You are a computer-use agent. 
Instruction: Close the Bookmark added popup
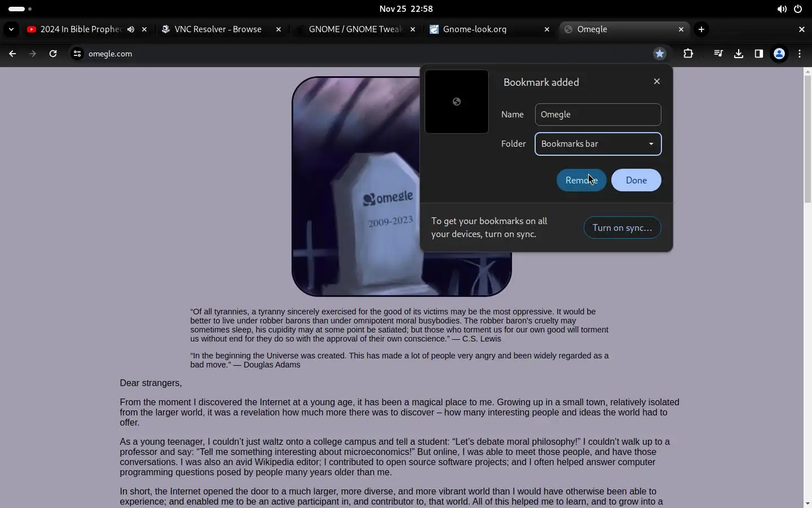click(x=657, y=81)
